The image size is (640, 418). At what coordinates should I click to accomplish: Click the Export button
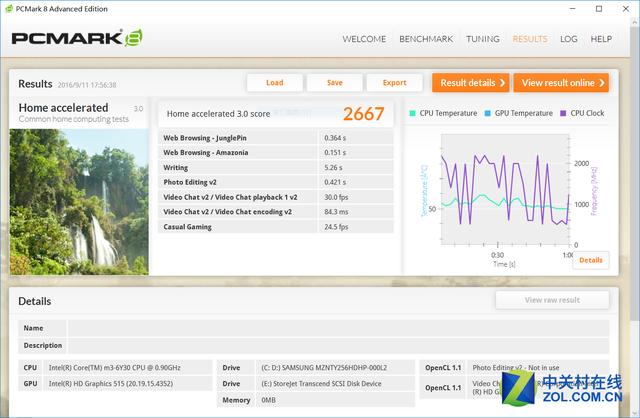[x=394, y=83]
